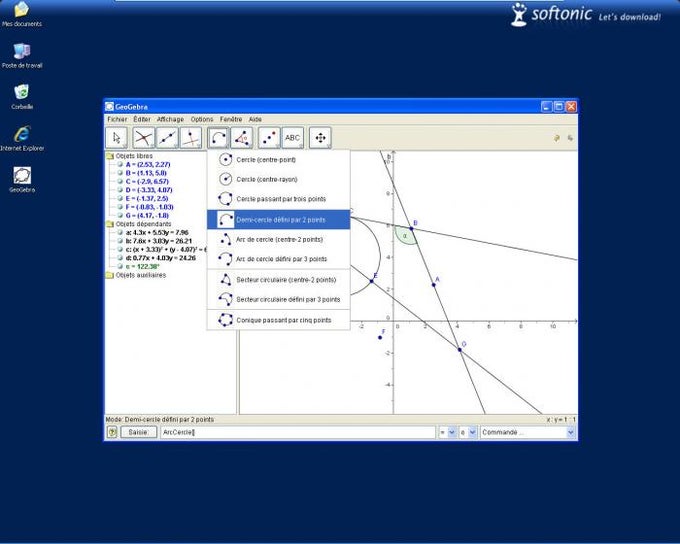The image size is (680, 544).
Task: Select the point reflection tool
Action: pyautogui.click(x=269, y=138)
